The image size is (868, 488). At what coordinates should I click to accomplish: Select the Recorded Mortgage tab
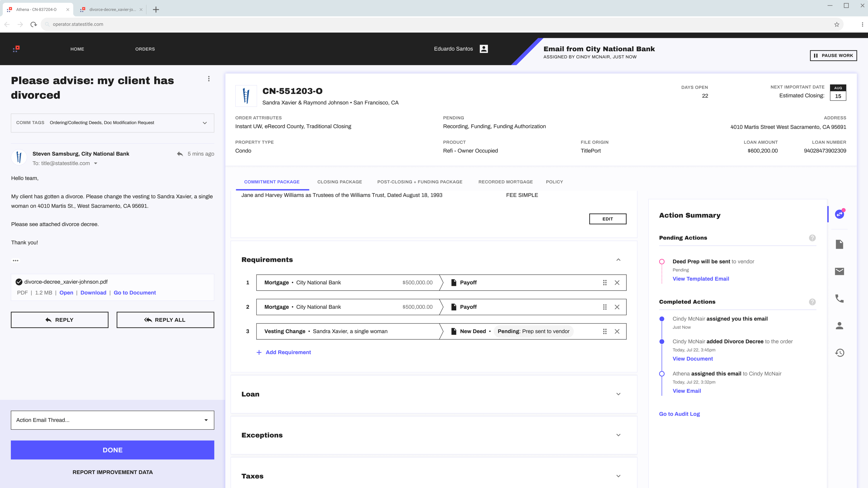pos(505,182)
